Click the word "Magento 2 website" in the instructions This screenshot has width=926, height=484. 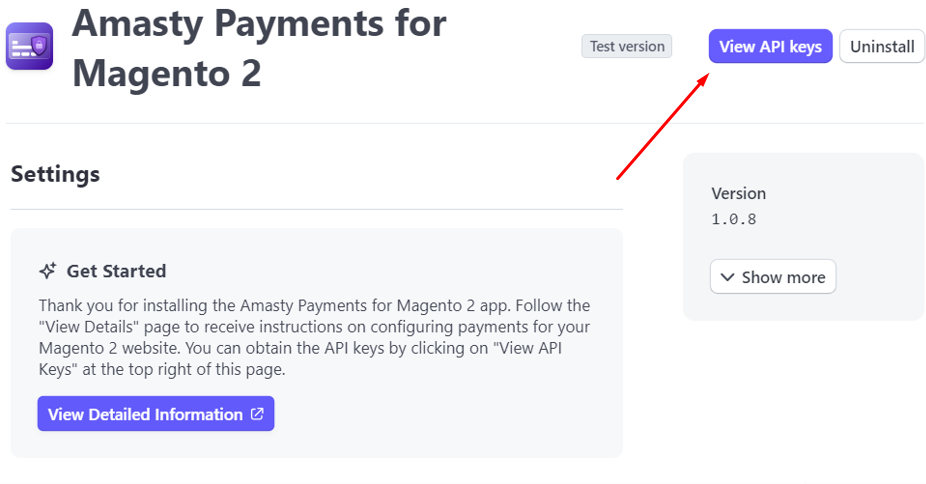pos(110,348)
